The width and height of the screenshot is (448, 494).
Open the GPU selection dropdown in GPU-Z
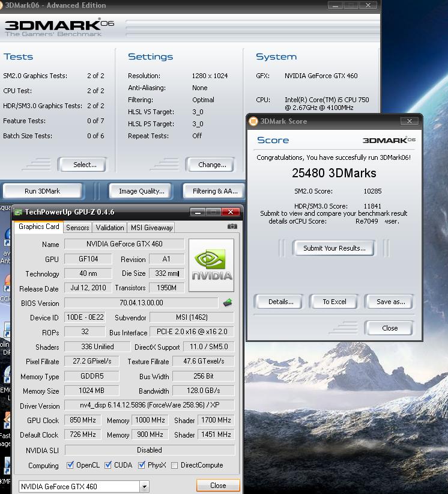point(144,486)
